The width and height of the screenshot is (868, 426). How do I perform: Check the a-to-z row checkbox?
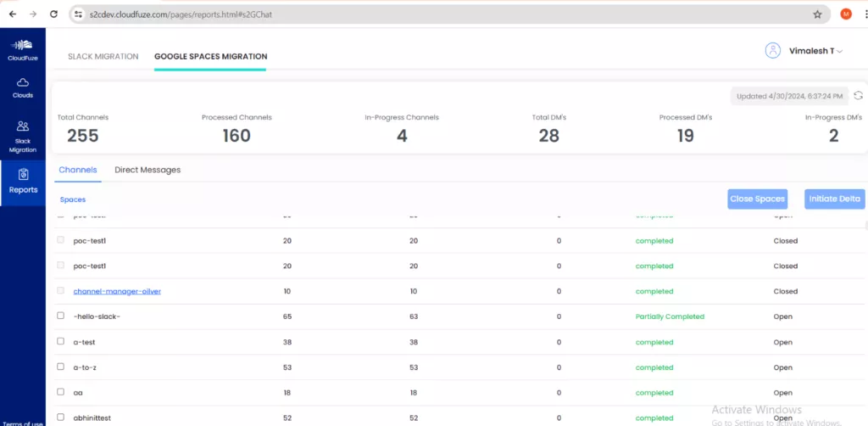tap(61, 367)
